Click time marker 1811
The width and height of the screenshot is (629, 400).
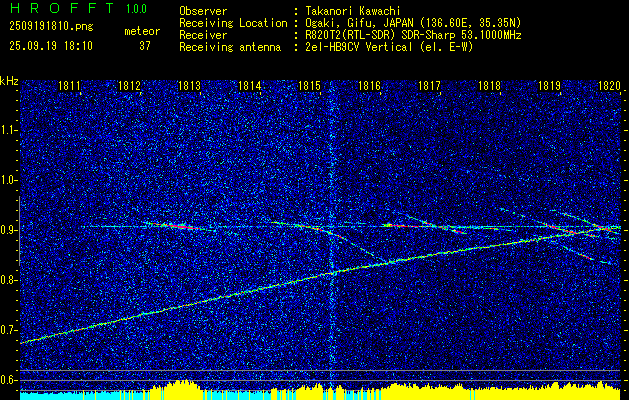click(x=70, y=85)
